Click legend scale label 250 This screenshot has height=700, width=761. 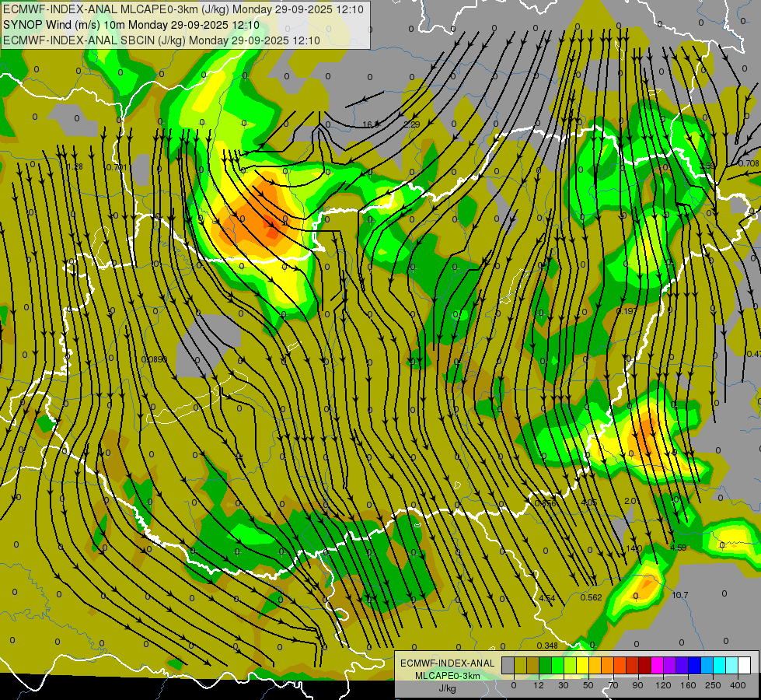[713, 685]
